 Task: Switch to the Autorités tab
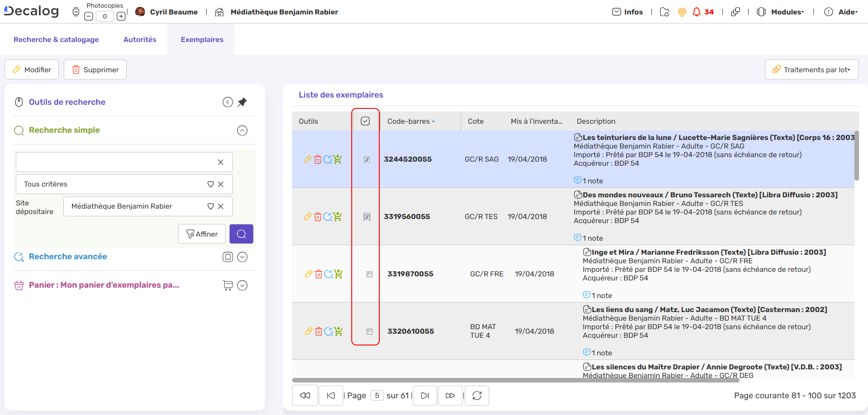[140, 39]
